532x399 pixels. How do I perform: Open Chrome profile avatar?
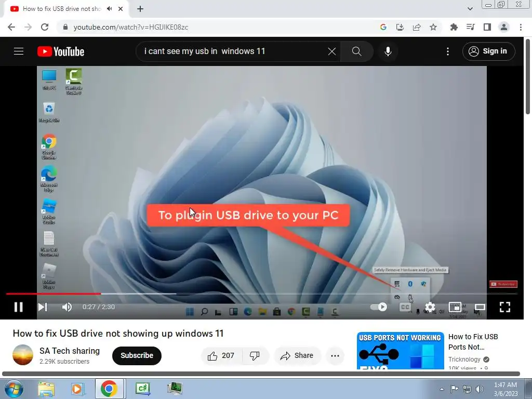pos(504,27)
